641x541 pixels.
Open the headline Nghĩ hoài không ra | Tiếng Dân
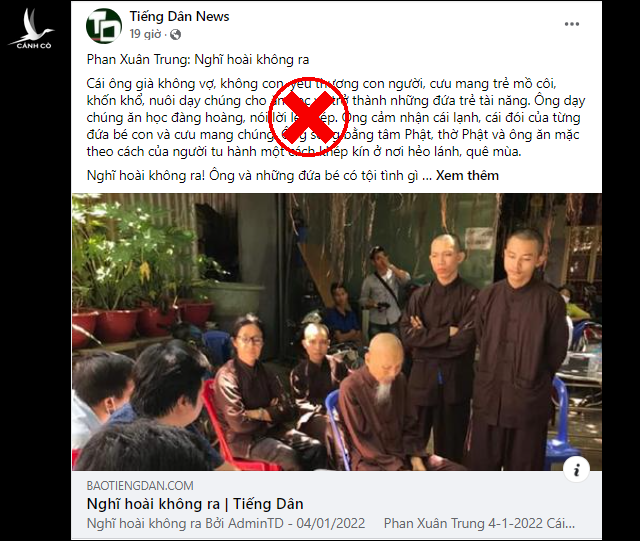[x=195, y=504]
